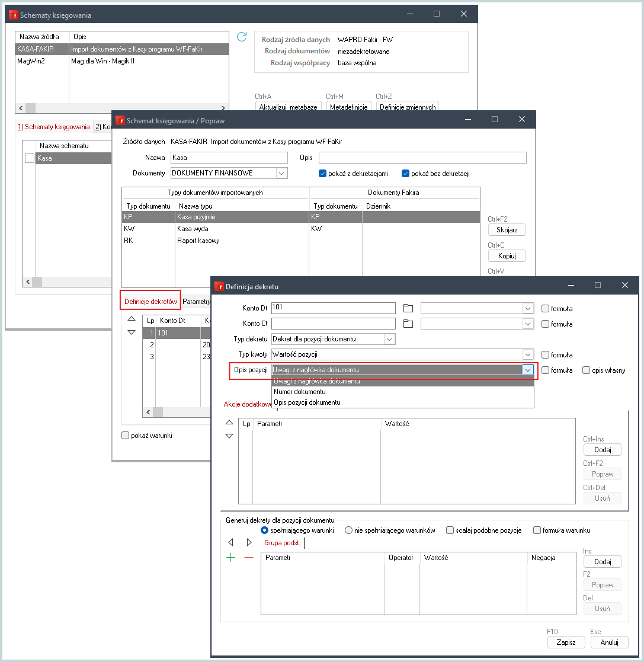Screen dimensions: 644x662
Task: Check 'scalaj podobne pozycje' checkbox
Action: pos(450,530)
